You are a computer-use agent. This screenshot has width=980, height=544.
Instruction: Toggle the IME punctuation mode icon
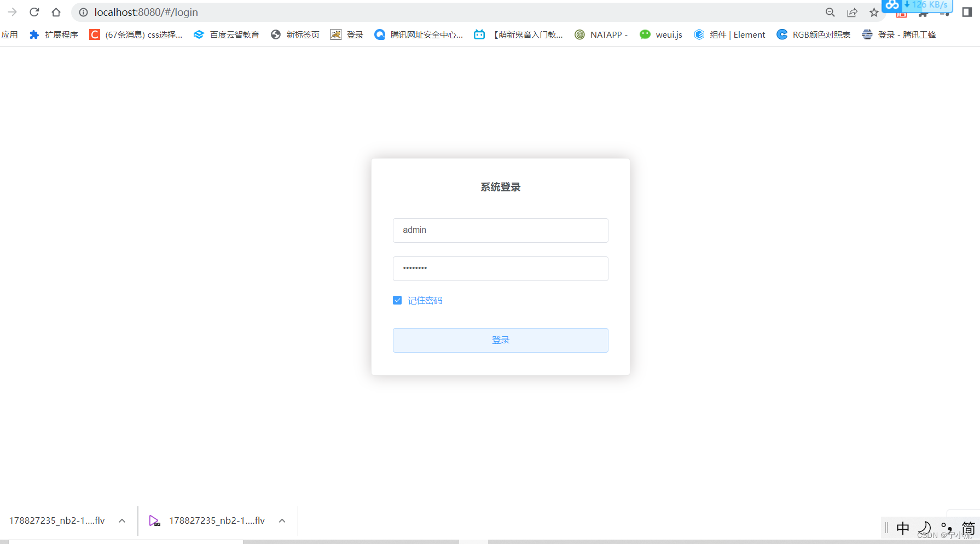[x=947, y=528]
